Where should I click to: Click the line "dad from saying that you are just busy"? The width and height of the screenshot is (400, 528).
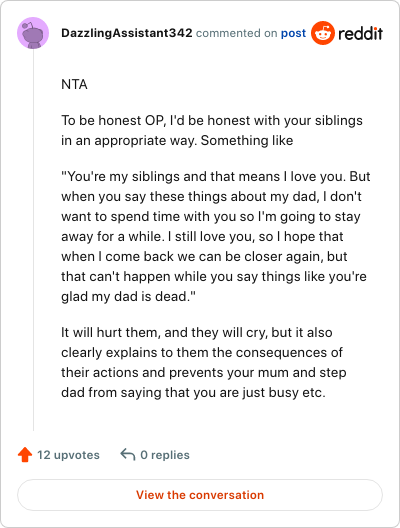pos(193,393)
